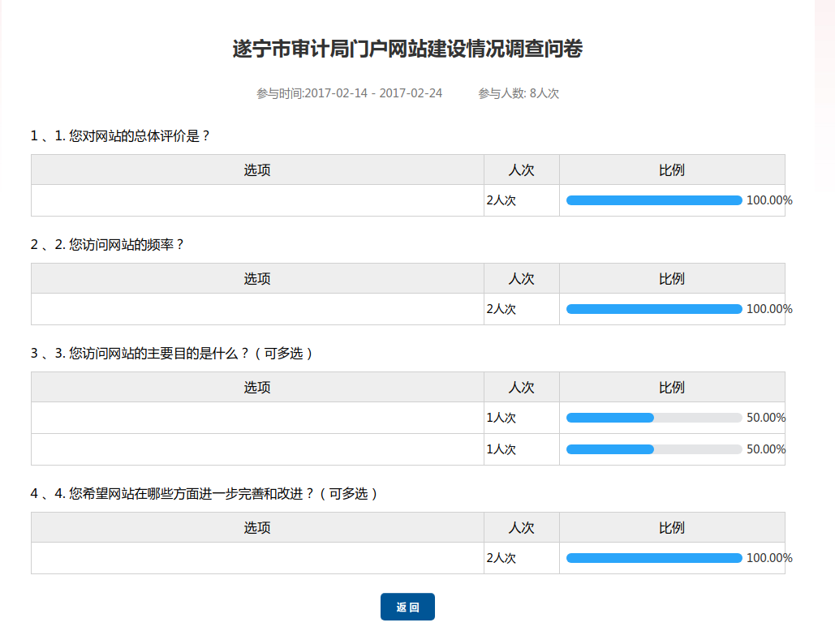
Task: Click the 2人次 cell in question 1
Action: [501, 200]
